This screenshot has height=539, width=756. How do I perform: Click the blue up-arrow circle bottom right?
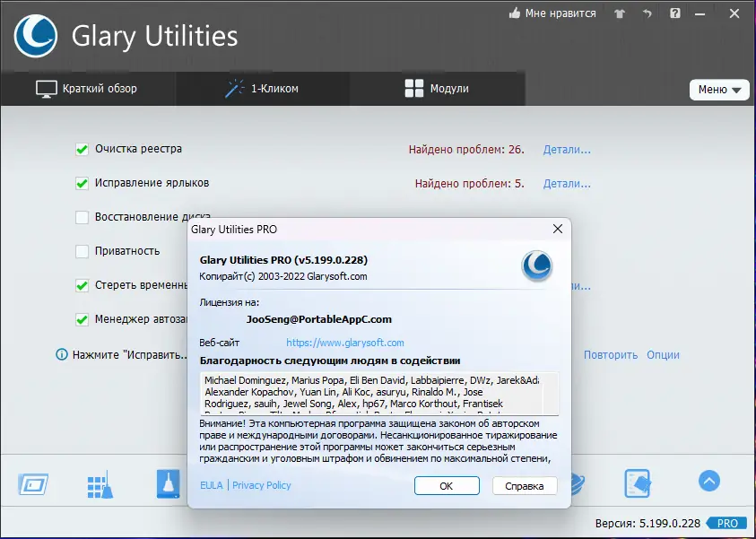point(708,482)
